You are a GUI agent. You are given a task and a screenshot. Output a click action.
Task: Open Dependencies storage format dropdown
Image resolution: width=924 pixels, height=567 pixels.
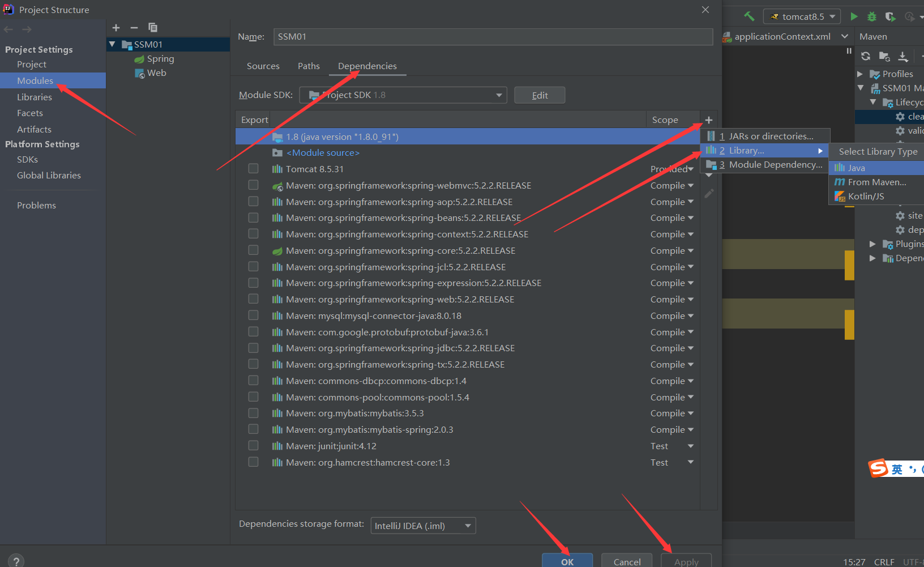click(423, 526)
